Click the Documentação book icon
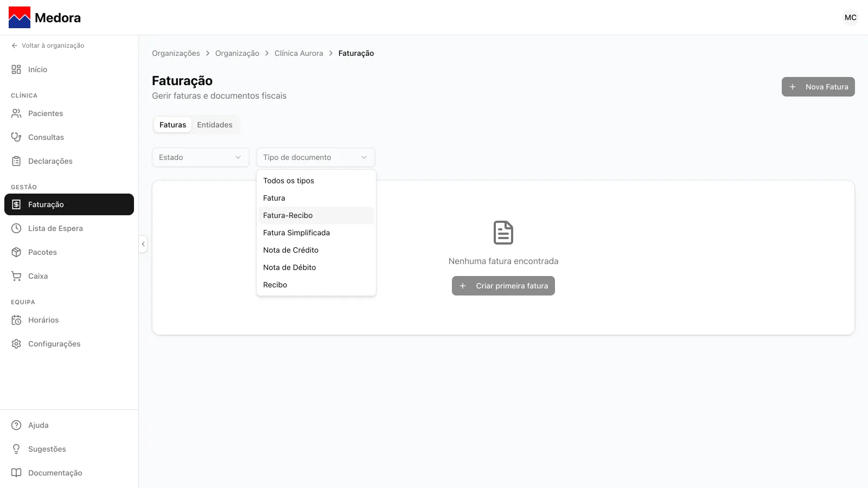 coord(16,473)
